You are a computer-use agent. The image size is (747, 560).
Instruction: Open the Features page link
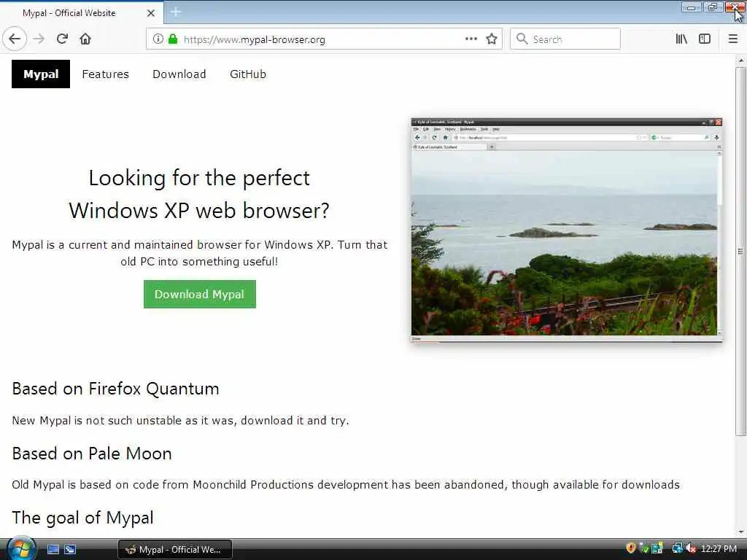pyautogui.click(x=105, y=74)
